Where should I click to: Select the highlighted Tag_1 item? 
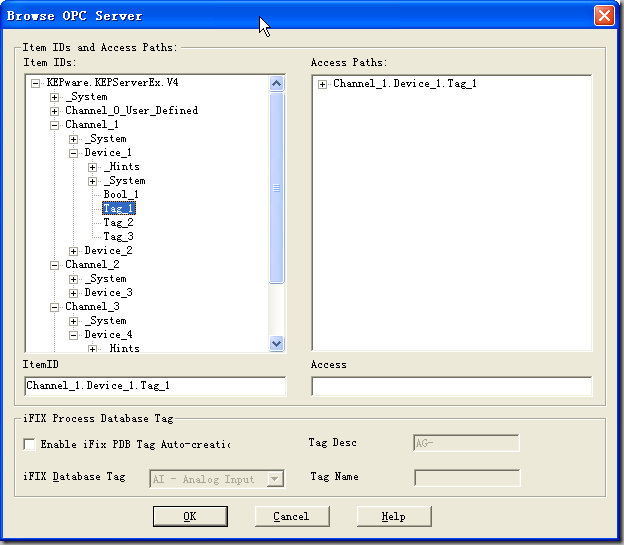pyautogui.click(x=119, y=208)
